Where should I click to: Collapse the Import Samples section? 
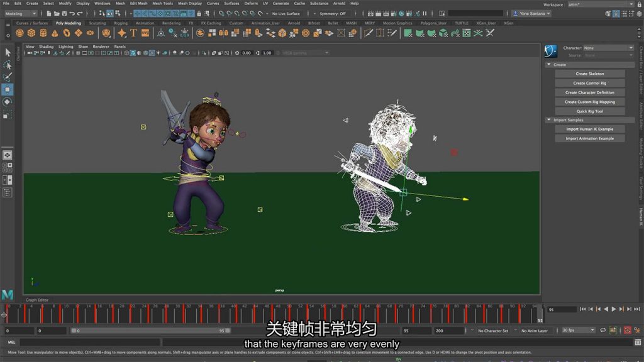coord(548,120)
